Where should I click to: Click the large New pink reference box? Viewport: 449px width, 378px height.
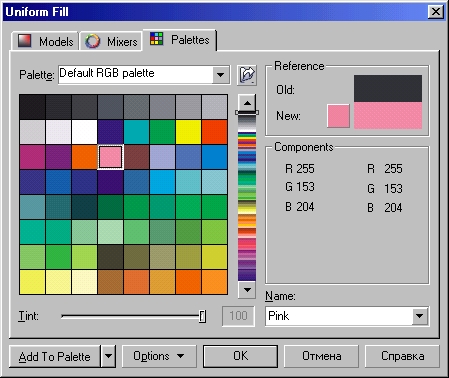pyautogui.click(x=388, y=115)
